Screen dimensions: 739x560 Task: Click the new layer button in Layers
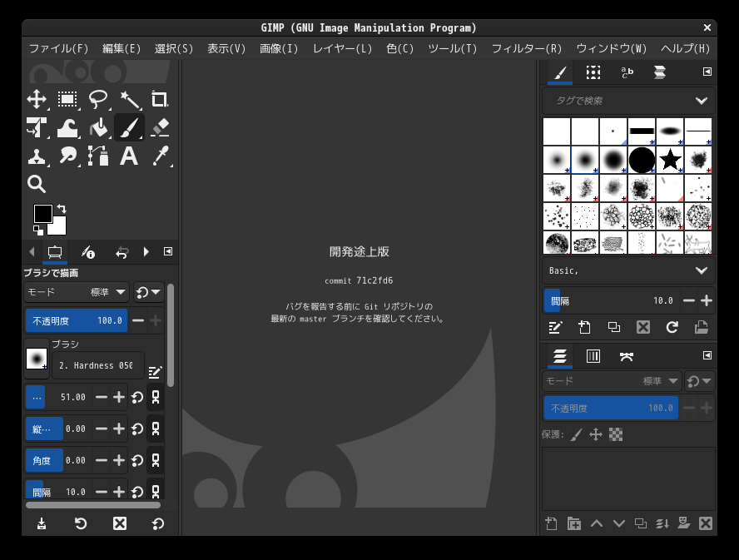pyautogui.click(x=551, y=523)
